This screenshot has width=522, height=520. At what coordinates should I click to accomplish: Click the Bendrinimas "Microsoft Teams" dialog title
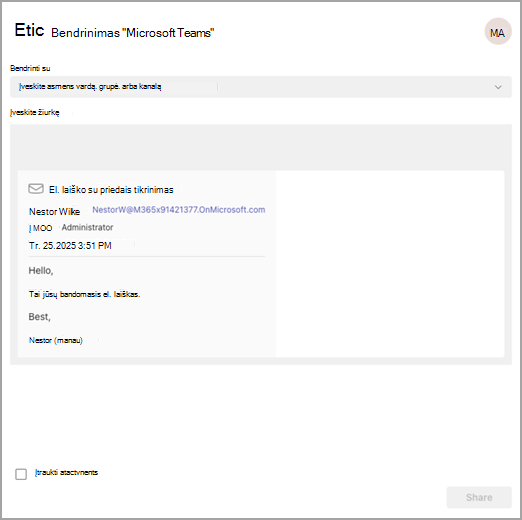click(132, 33)
